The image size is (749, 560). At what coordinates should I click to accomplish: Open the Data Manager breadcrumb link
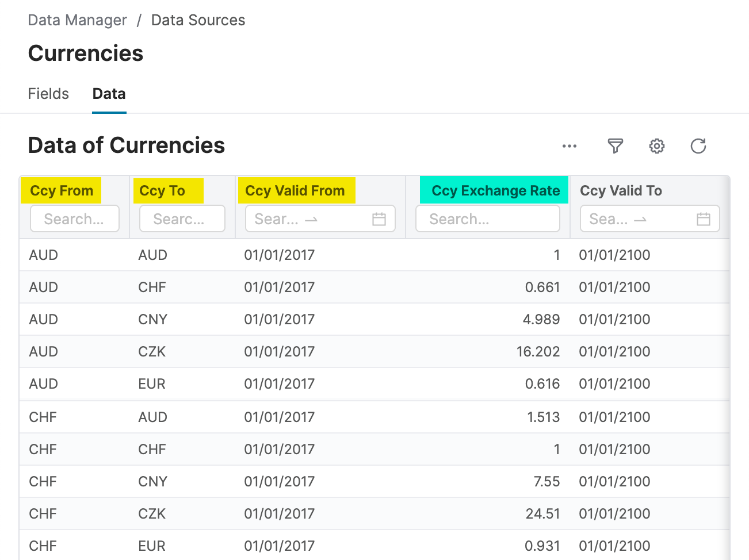(77, 20)
